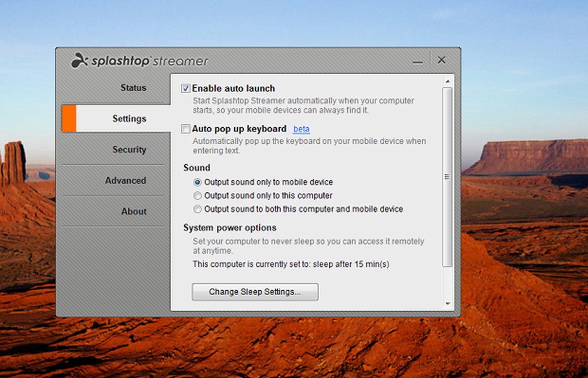Select the Settings tab
The height and width of the screenshot is (378, 588).
coord(117,118)
